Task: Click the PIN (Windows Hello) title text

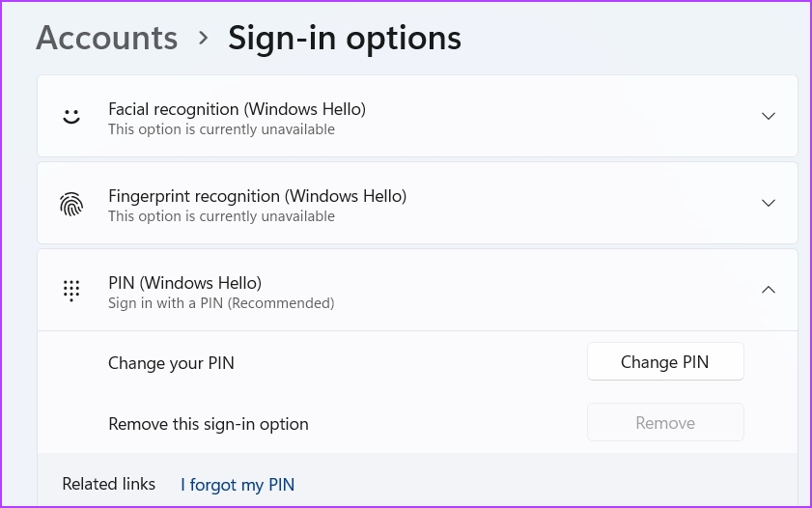Action: click(x=184, y=283)
